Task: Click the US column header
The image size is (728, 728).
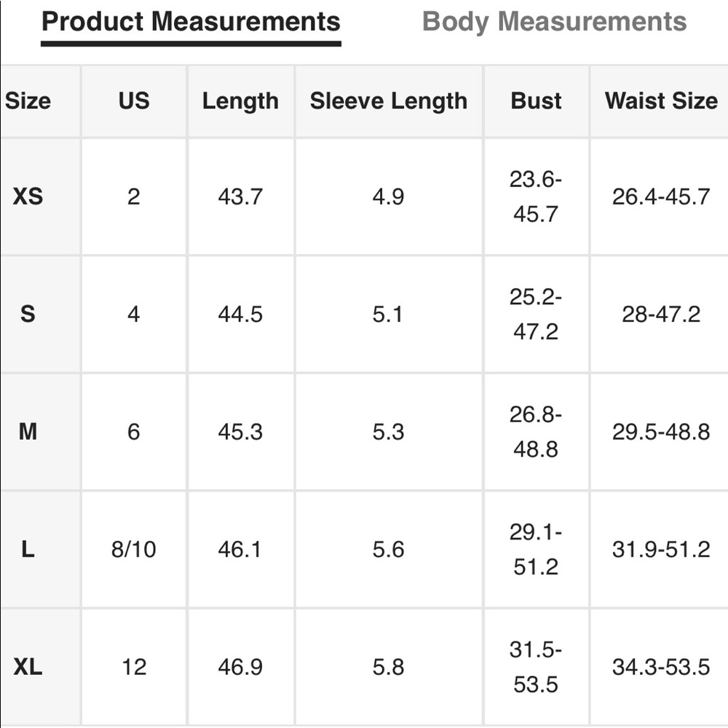Action: pyautogui.click(x=134, y=100)
